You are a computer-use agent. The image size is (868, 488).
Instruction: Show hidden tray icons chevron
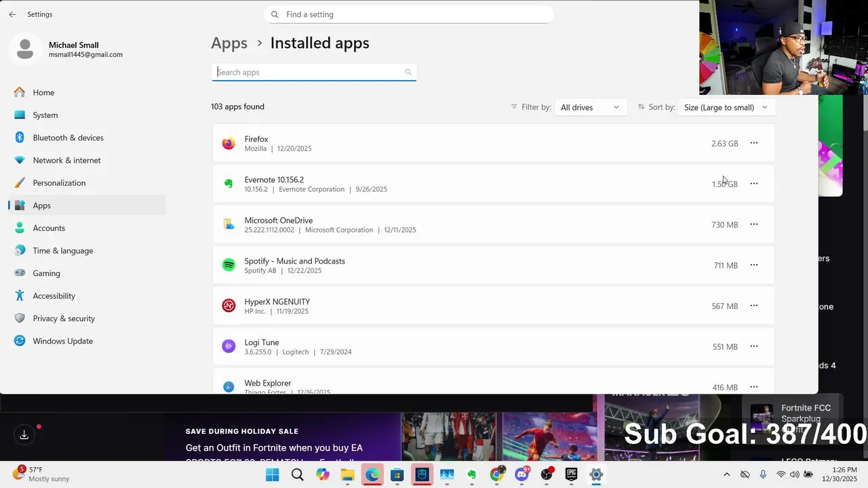coord(727,474)
